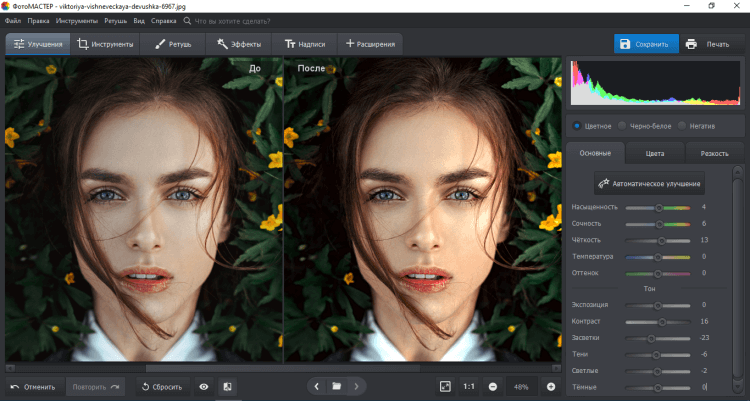Image resolution: width=750 pixels, height=401 pixels.
Task: Open the Резкость settings tab
Action: pyautogui.click(x=714, y=154)
